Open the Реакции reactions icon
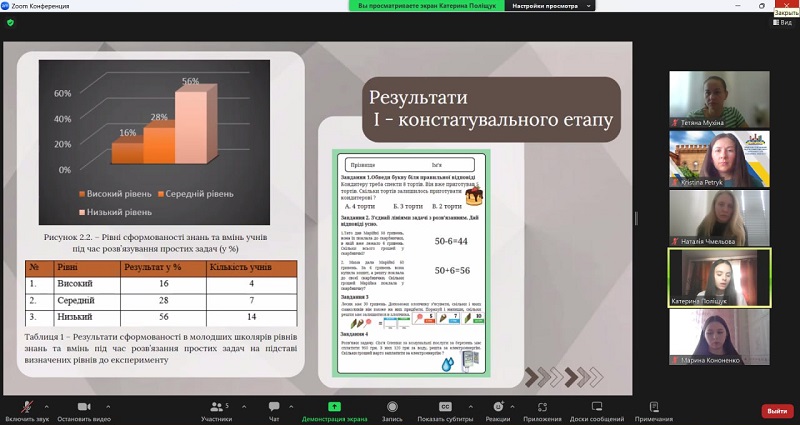This screenshot has width=800, height=425. pyautogui.click(x=497, y=408)
